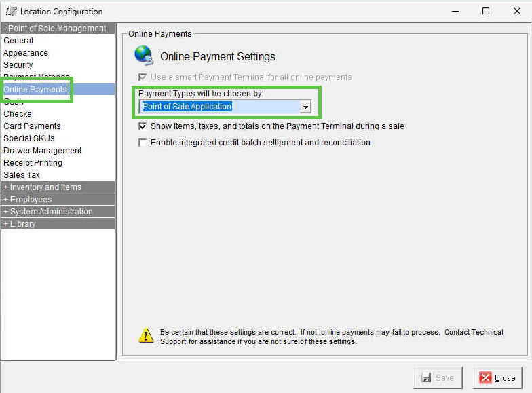Collapse the Point of Sale Management section
This screenshot has width=532, height=393.
pos(58,29)
